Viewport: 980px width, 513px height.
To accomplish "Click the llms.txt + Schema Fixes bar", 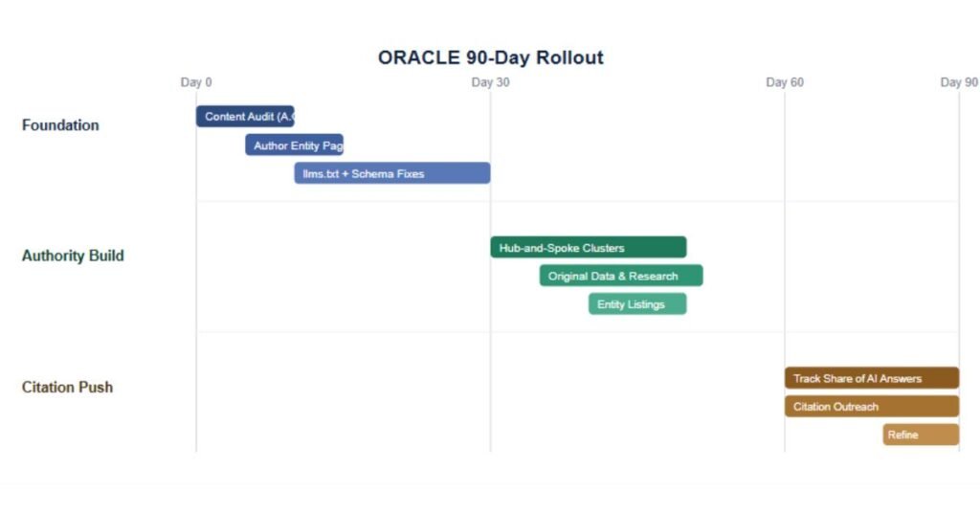I will (x=392, y=173).
